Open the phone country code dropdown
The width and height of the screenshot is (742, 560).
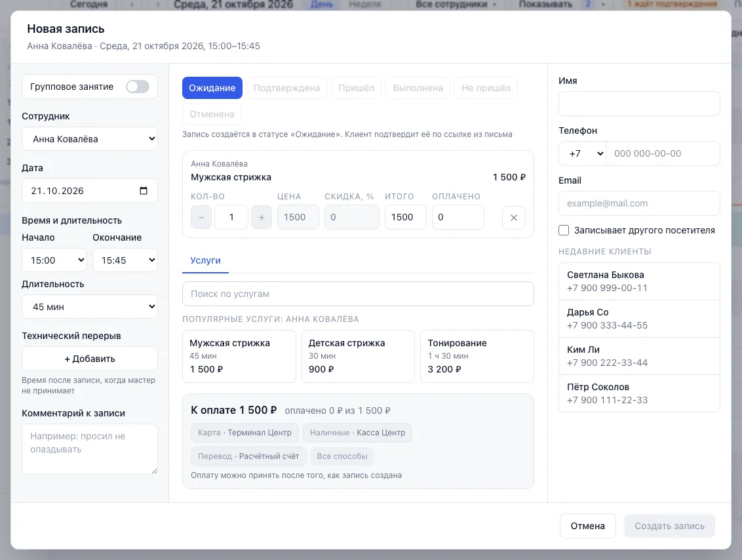coord(583,153)
